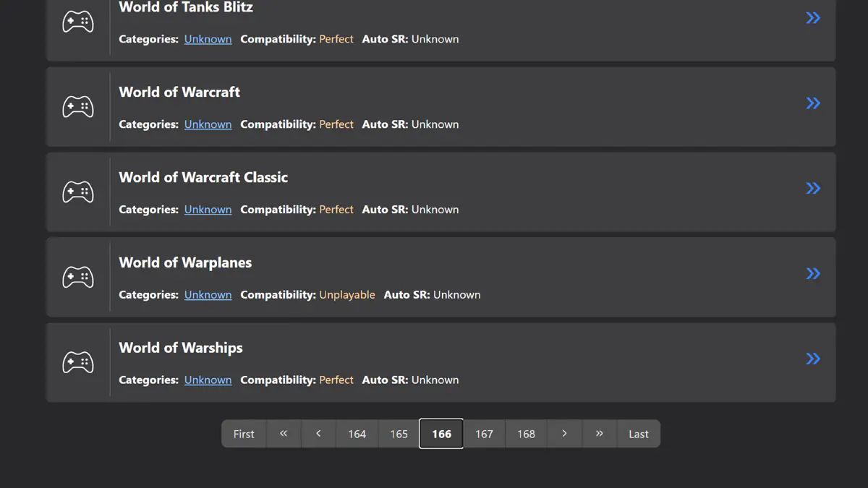Image resolution: width=868 pixels, height=488 pixels.
Task: Open Unknown category link for World of Warplanes
Action: 208,295
